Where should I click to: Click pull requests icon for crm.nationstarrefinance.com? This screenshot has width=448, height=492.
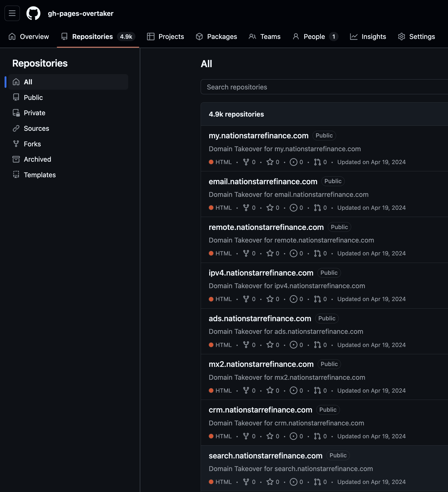[x=317, y=436]
